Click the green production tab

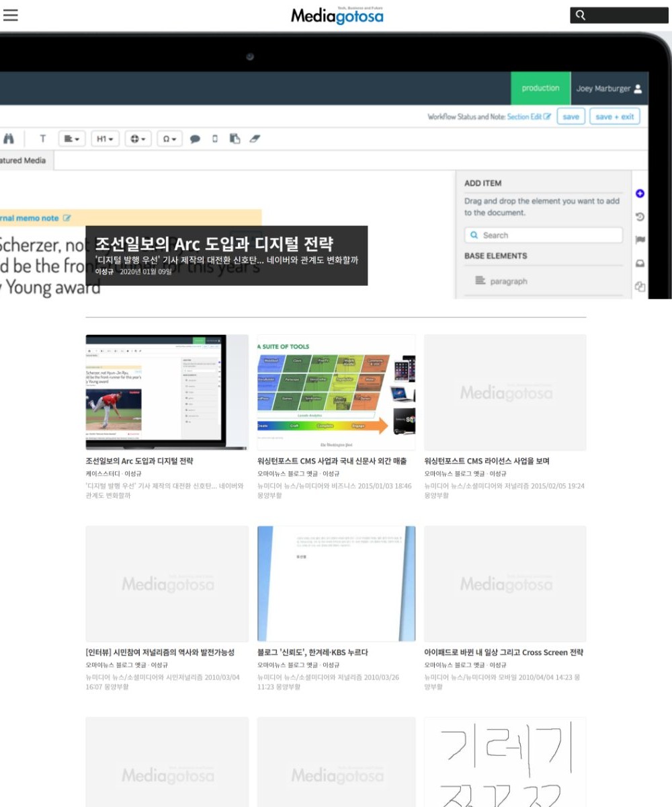[x=540, y=88]
